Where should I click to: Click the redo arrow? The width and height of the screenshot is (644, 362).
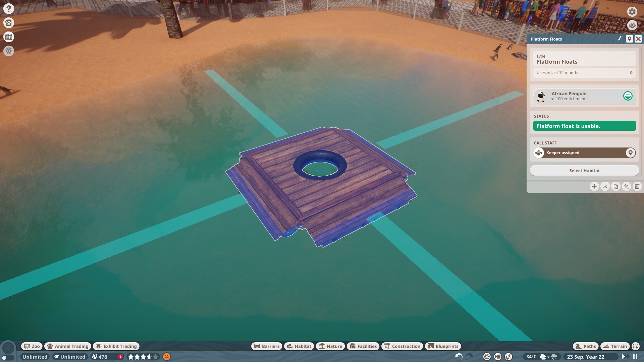coord(469,357)
